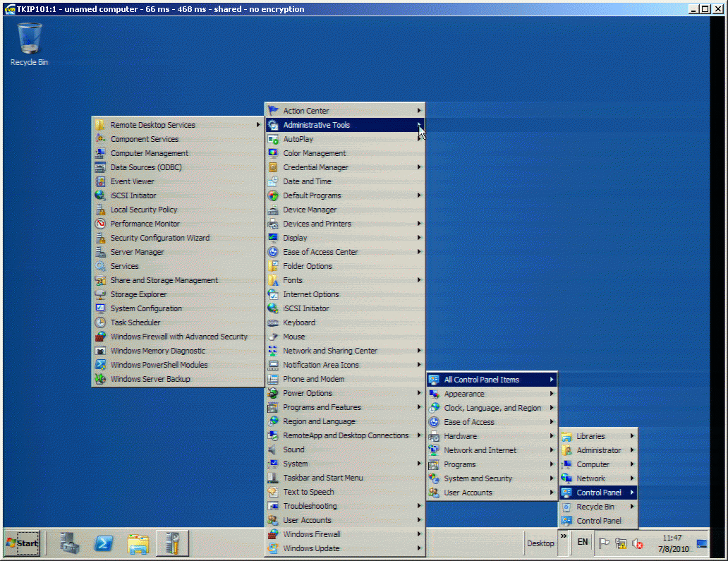Select Storage Explorer

178,294
